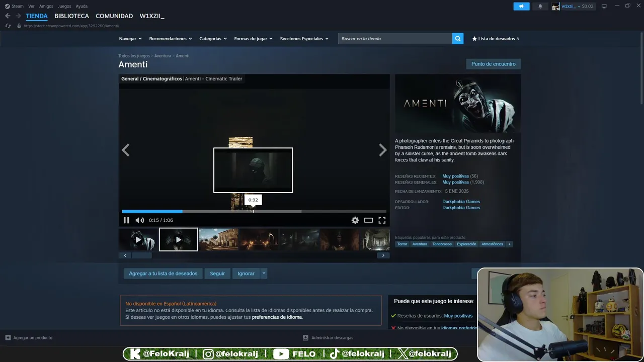The width and height of the screenshot is (644, 362).
Task: Click Agregar un producto
Action: (x=29, y=338)
